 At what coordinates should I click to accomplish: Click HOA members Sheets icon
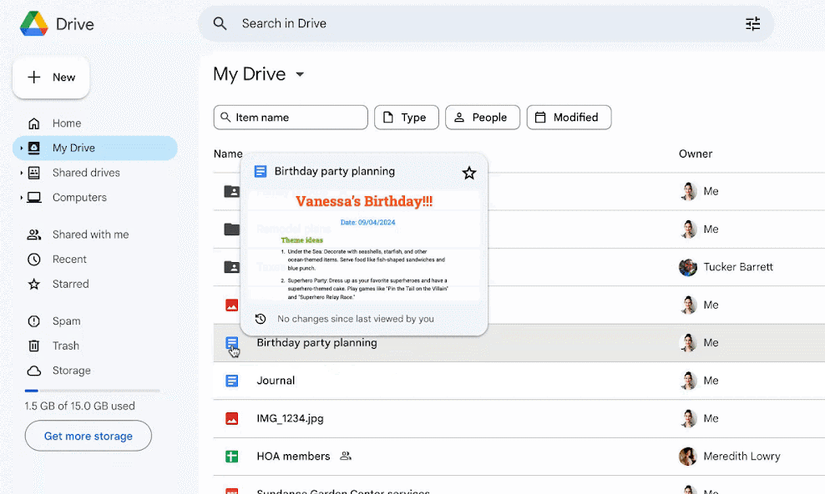tap(232, 457)
